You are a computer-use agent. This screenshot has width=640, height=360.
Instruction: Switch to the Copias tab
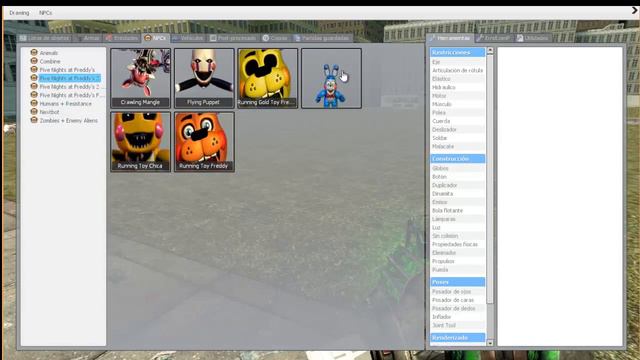tap(275, 38)
